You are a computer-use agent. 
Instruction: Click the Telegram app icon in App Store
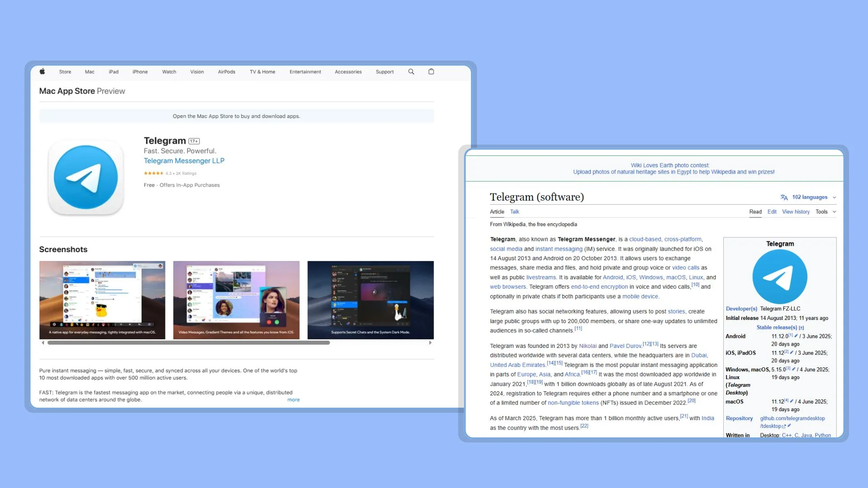click(x=86, y=177)
